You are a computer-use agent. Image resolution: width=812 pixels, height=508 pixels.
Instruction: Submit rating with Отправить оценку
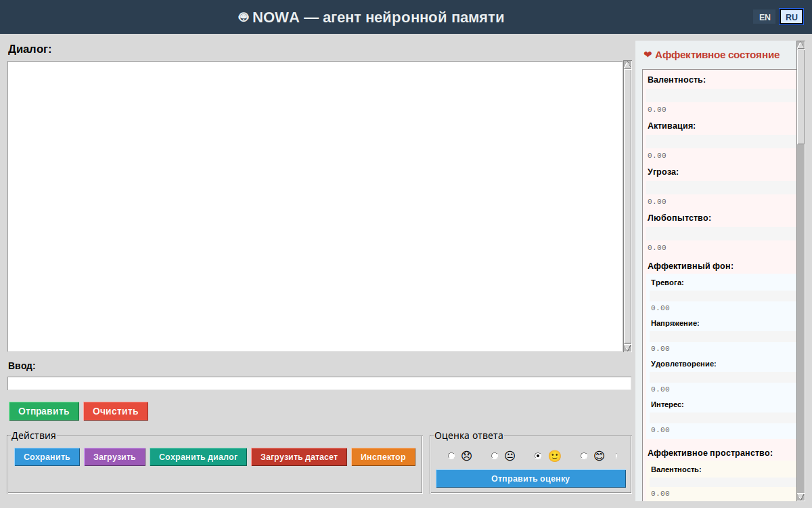[x=531, y=479]
